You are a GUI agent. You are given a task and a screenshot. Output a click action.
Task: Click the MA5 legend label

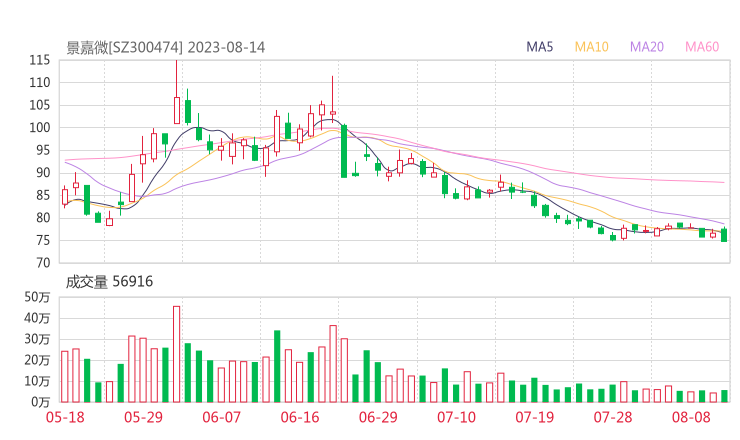[x=539, y=47]
